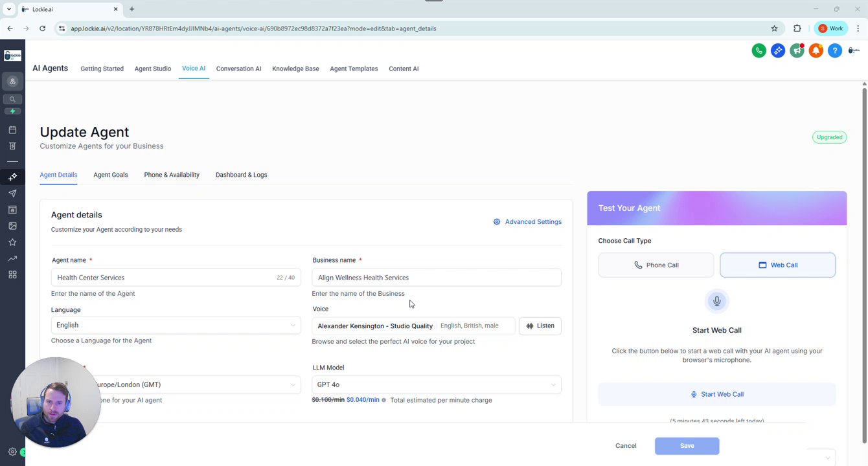Expand the browser tab search chevron

pos(9,9)
